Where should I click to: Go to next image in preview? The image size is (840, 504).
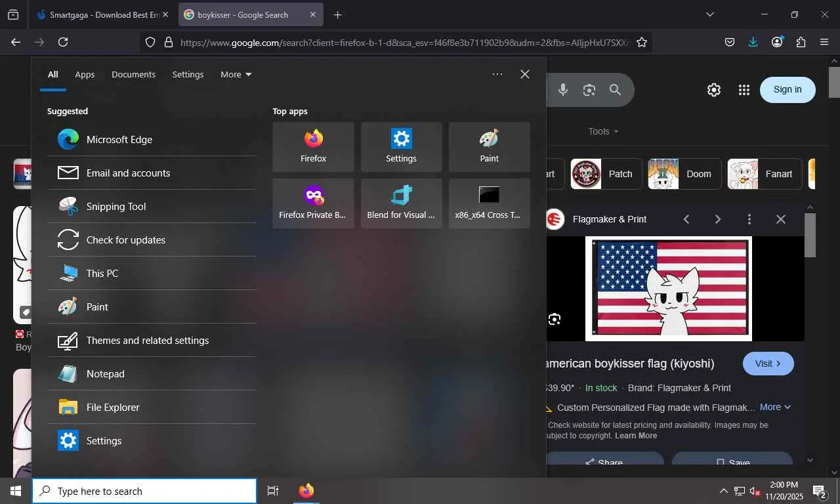[718, 219]
